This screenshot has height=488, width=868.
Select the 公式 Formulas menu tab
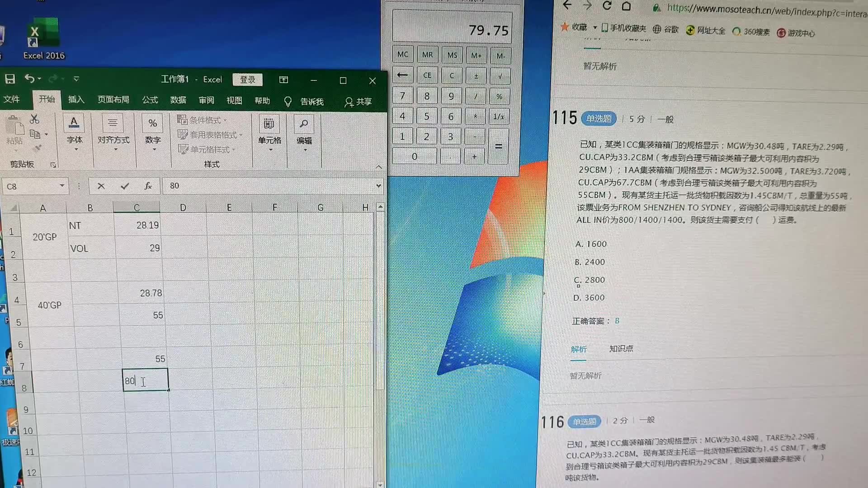click(x=150, y=99)
